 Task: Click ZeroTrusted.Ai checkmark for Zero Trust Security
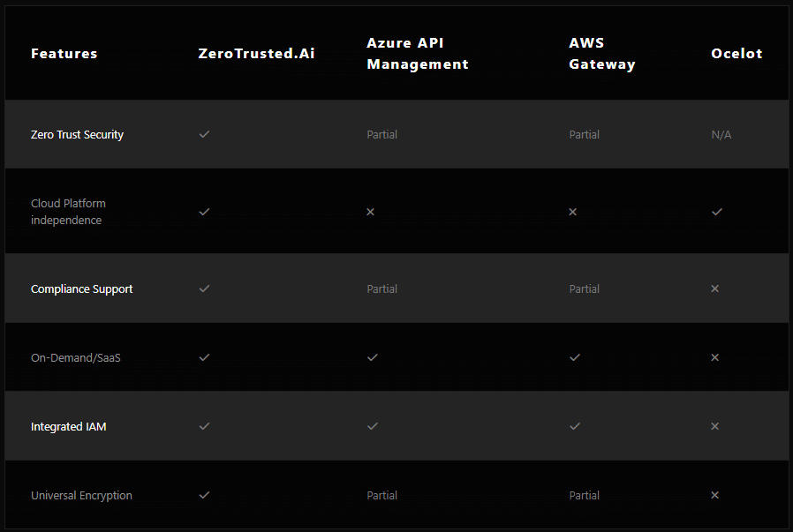coord(204,134)
